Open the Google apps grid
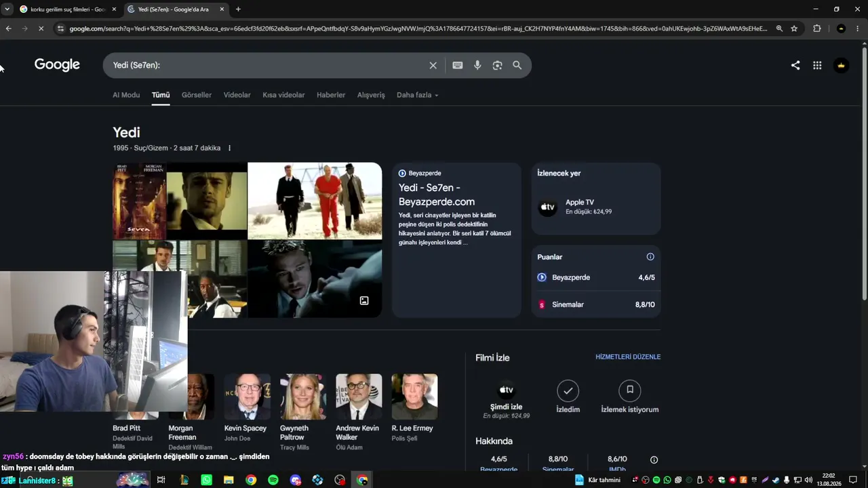 click(x=817, y=65)
